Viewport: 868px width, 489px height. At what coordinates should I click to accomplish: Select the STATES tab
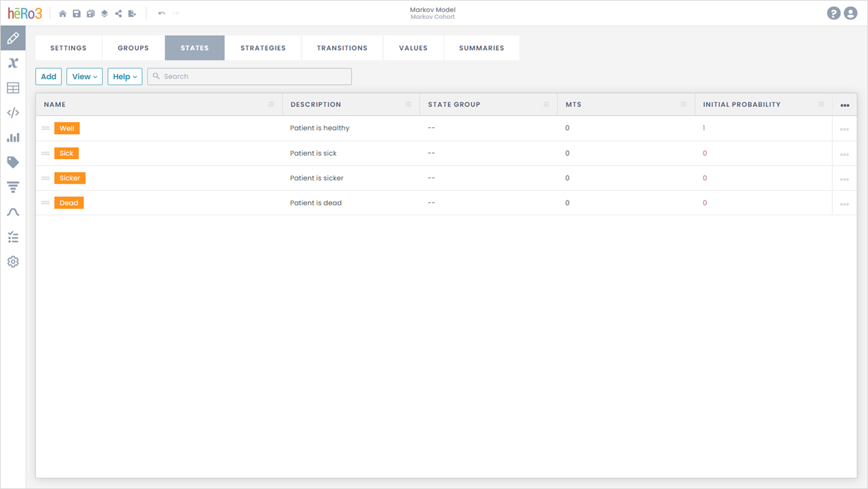click(x=195, y=48)
